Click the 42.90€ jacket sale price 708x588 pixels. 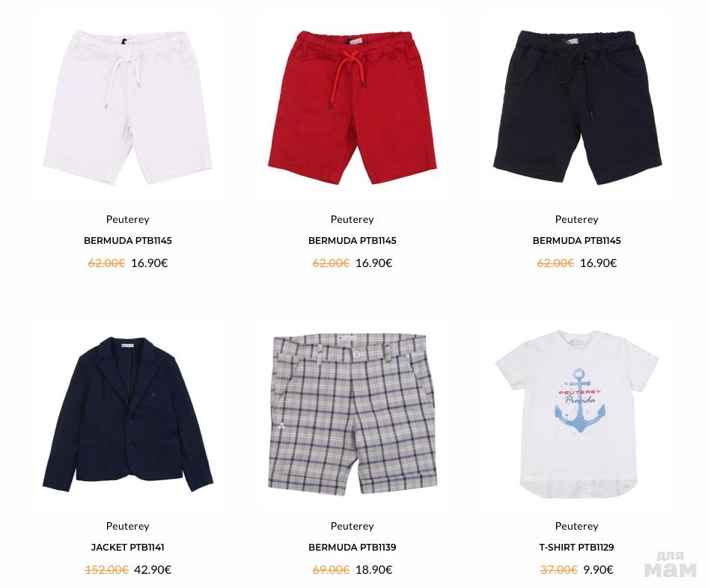pyautogui.click(x=153, y=570)
